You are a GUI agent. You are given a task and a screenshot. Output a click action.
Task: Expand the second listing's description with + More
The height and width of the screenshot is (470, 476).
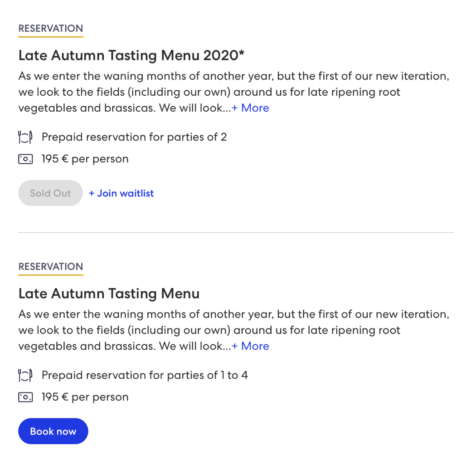pyautogui.click(x=250, y=346)
